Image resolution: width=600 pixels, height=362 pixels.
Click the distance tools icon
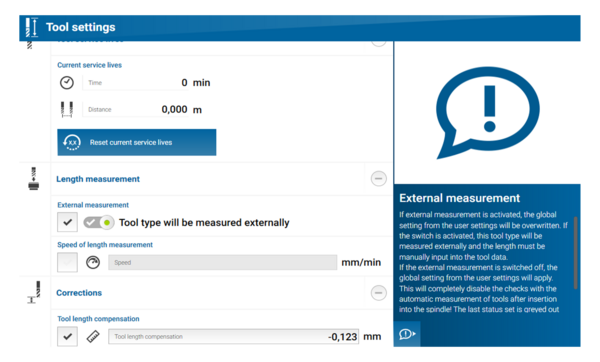tap(67, 109)
